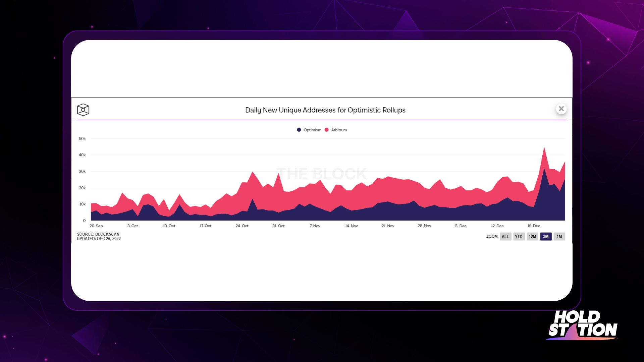Click the 31. Oct axis label

(x=278, y=226)
